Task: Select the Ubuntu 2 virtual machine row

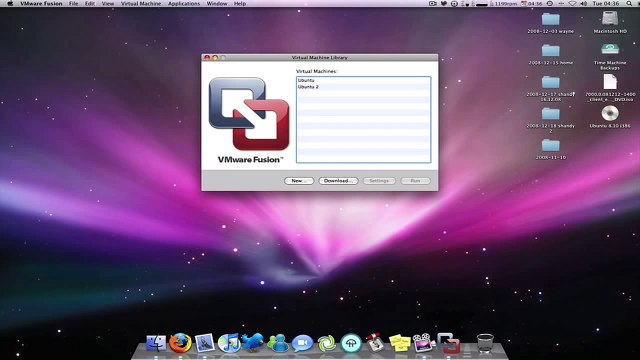Action: click(x=363, y=87)
